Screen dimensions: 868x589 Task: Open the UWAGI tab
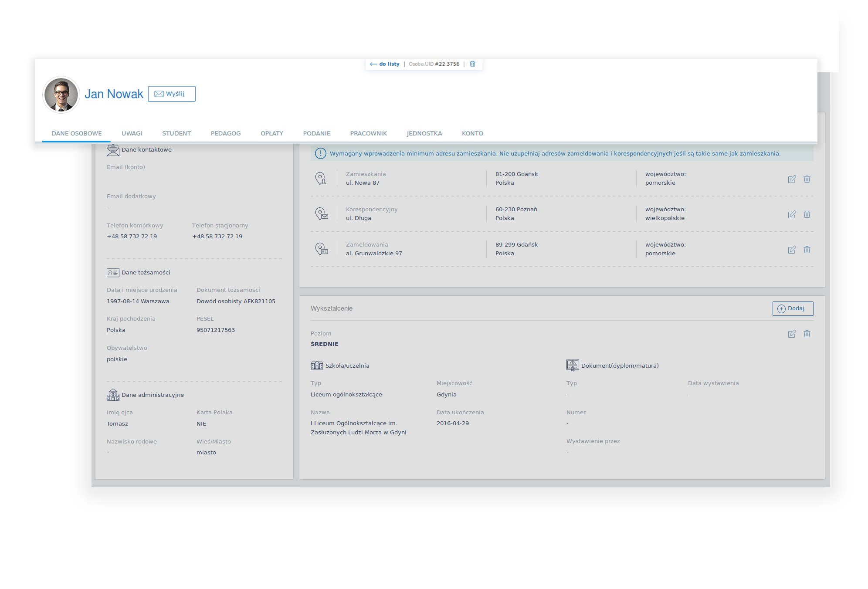point(132,133)
